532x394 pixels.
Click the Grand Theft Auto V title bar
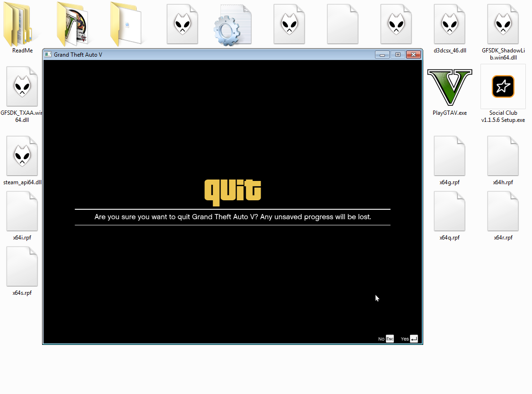(x=189, y=54)
